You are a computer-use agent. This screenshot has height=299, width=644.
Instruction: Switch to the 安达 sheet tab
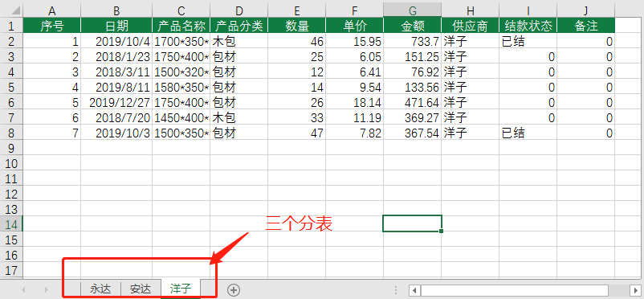pyautogui.click(x=141, y=289)
